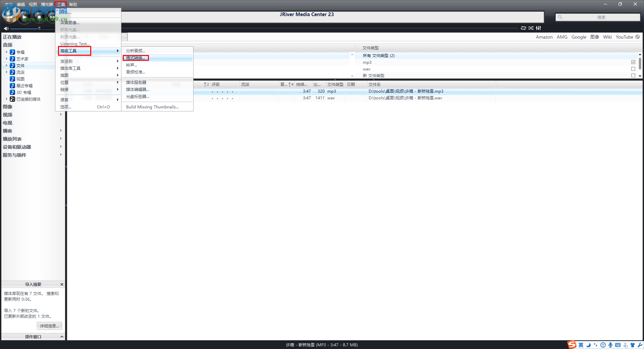Open the Amazon link

[544, 37]
